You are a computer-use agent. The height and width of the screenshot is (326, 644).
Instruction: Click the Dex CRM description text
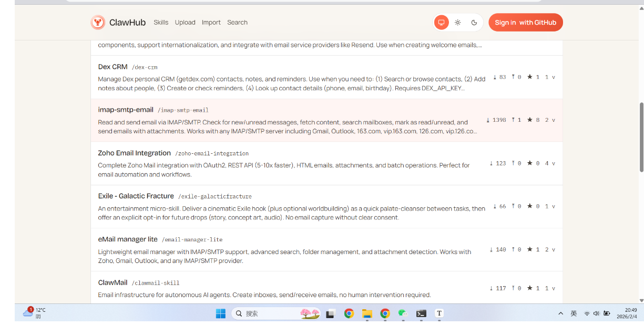coord(292,83)
